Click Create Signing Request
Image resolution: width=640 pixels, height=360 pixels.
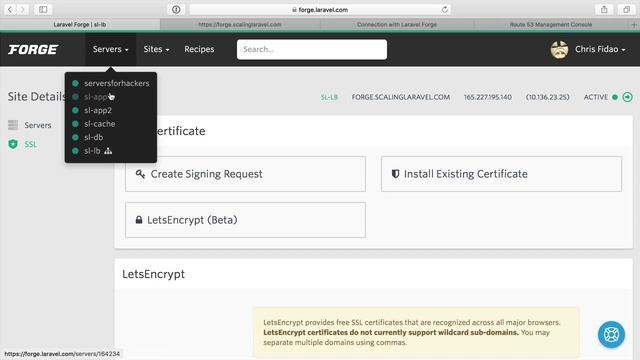[245, 174]
